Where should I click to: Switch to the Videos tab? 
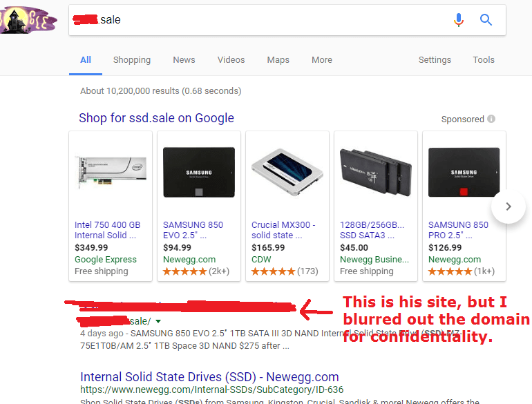[231, 59]
